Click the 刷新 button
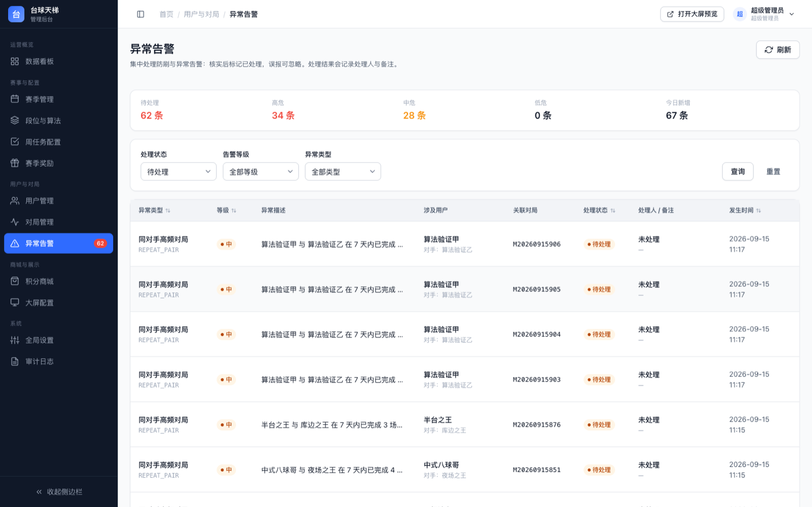 click(x=777, y=50)
